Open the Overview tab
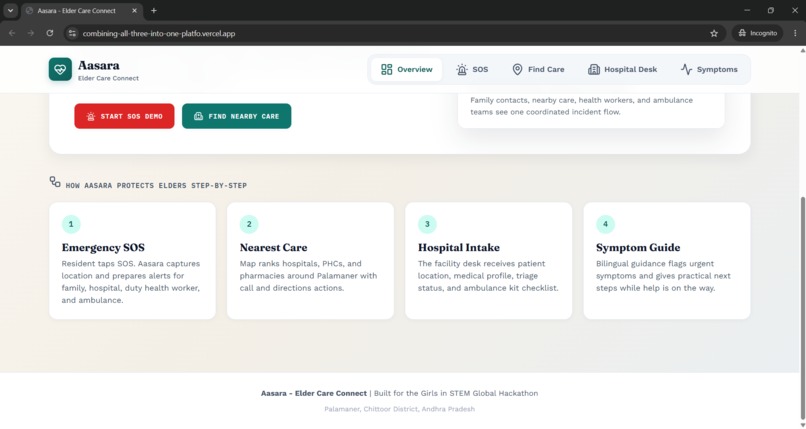Viewport: 806px width, 429px height. pos(407,69)
